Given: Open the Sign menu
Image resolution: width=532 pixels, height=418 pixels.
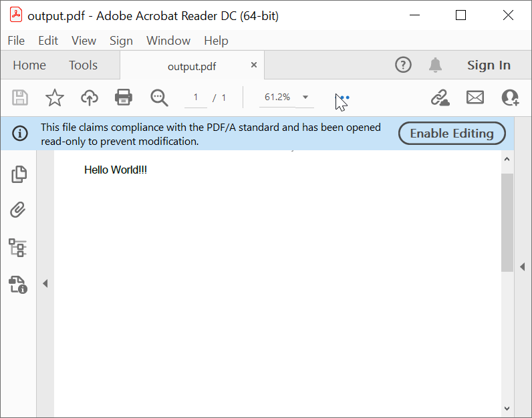Looking at the screenshot, I should [121, 41].
